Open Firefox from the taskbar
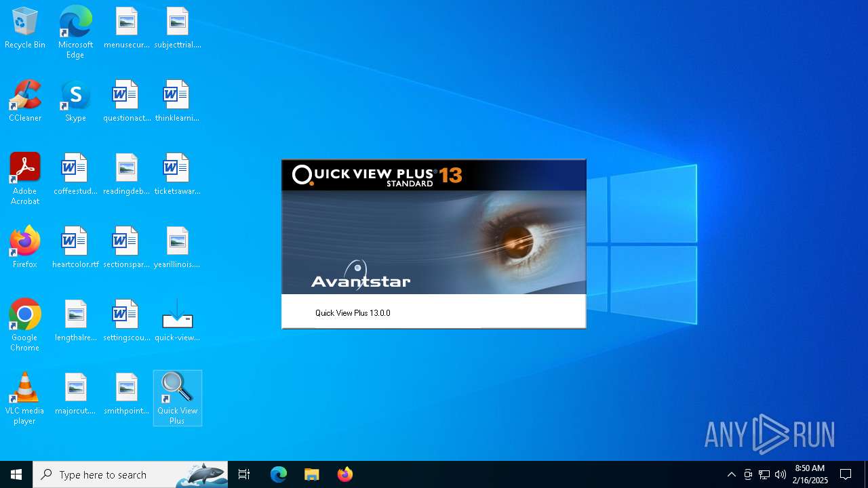 [344, 474]
